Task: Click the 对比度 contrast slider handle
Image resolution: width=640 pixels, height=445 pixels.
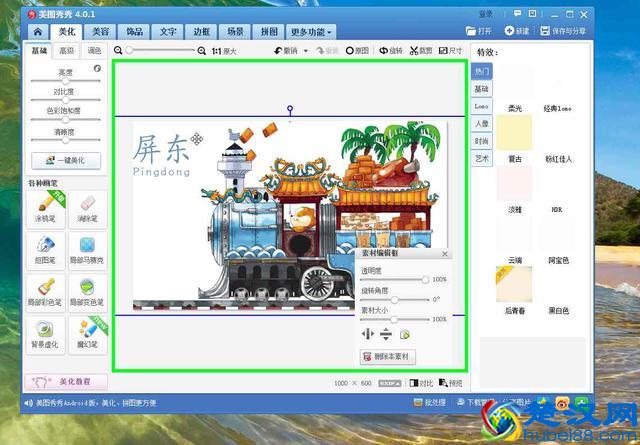Action: click(65, 100)
